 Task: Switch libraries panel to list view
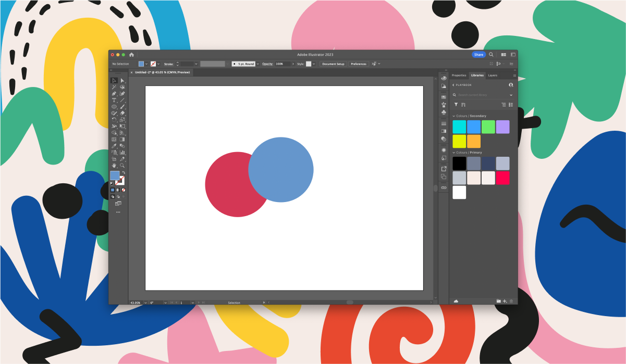point(511,105)
